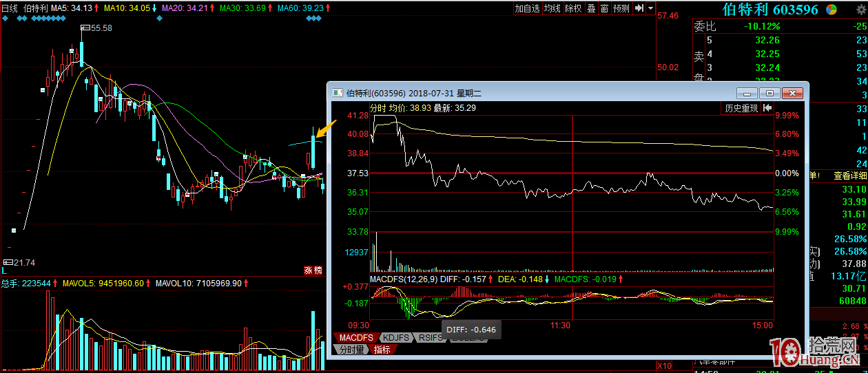Click the back-arrow icon beside 历史重现
The width and height of the screenshot is (868, 373).
[x=767, y=108]
